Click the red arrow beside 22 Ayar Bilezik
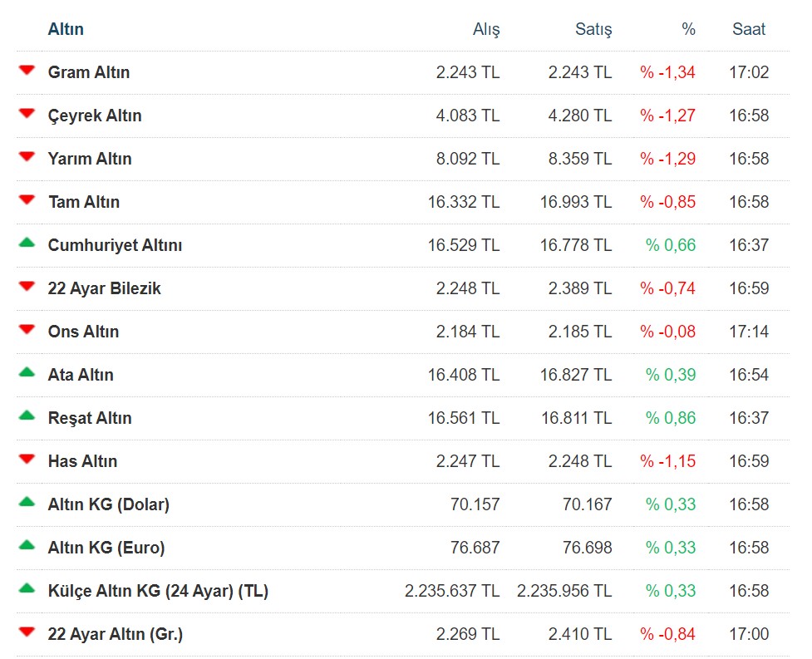The width and height of the screenshot is (812, 659). coord(27,287)
